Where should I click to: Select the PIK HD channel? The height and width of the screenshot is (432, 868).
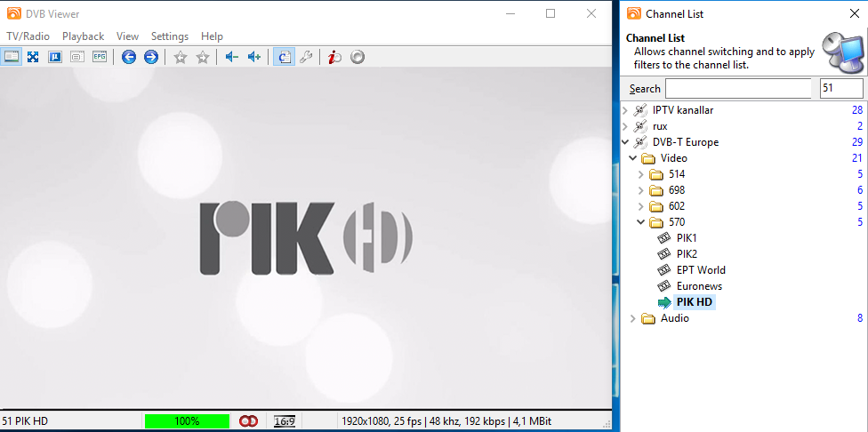click(x=695, y=302)
